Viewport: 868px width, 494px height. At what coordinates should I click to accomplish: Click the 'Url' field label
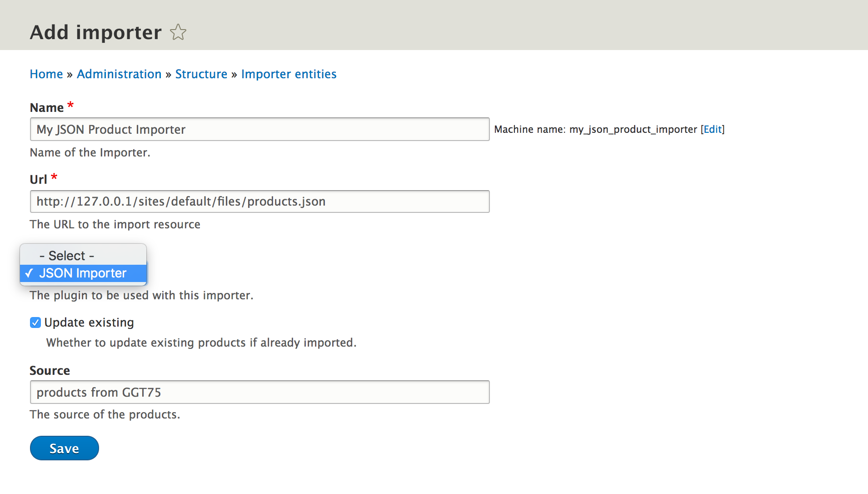pos(39,180)
